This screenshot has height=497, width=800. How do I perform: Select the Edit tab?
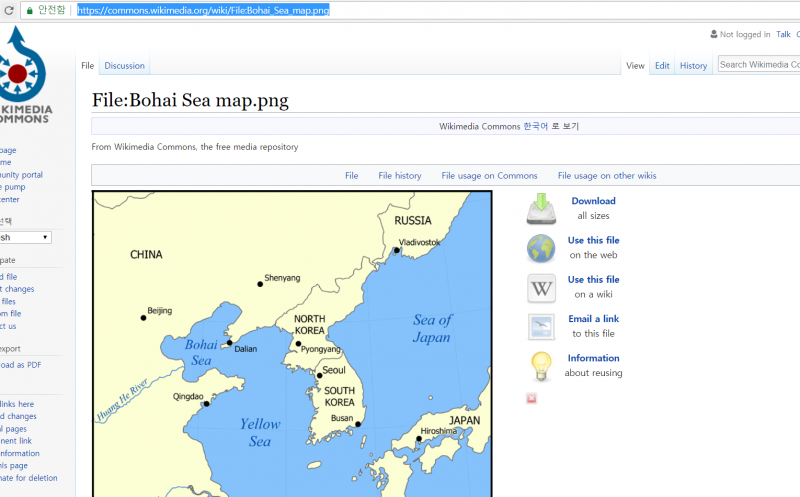coord(662,66)
